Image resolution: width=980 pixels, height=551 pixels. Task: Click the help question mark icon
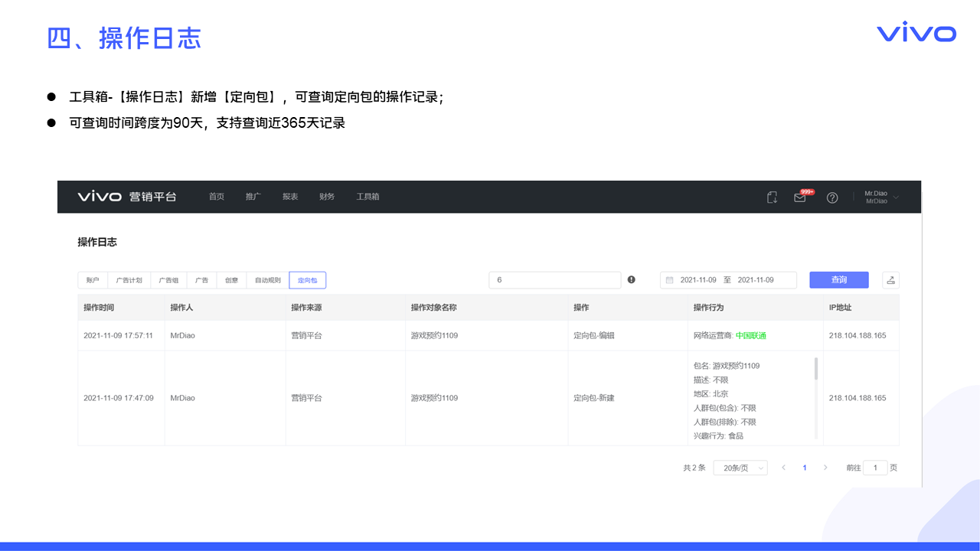[832, 197]
